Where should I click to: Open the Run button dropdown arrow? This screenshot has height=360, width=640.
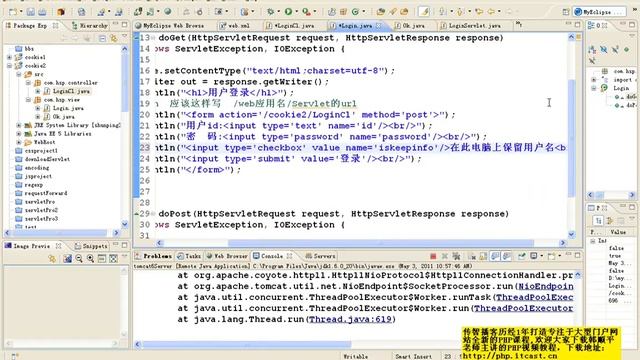tap(297, 12)
